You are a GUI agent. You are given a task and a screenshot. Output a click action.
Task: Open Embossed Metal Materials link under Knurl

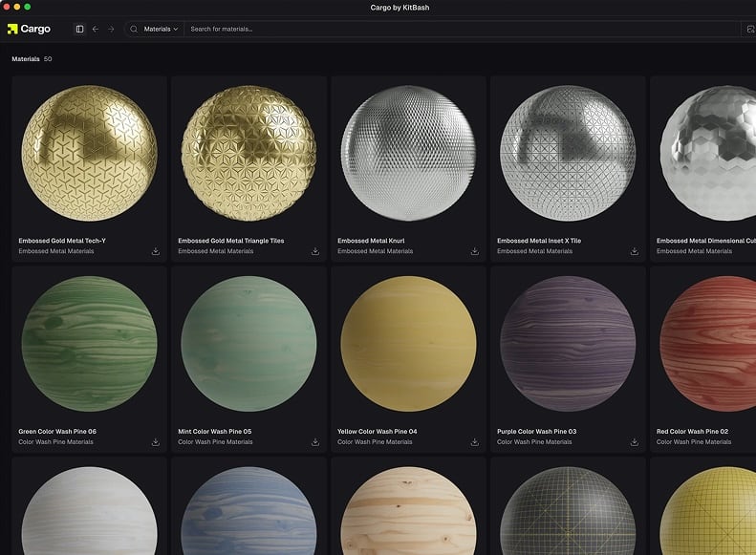[375, 251]
